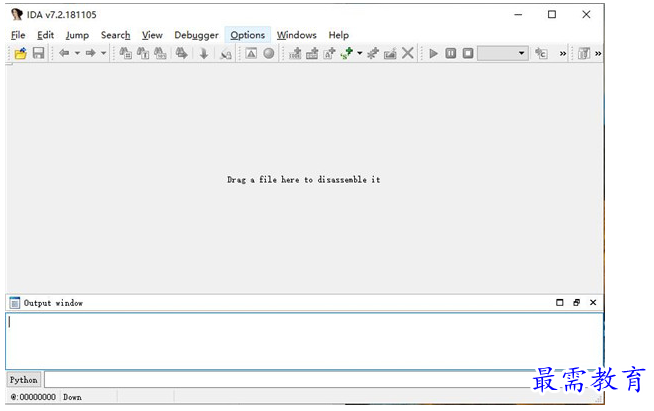Screen dimensions: 654x411
Task: Open the Jump menu
Action: point(77,35)
